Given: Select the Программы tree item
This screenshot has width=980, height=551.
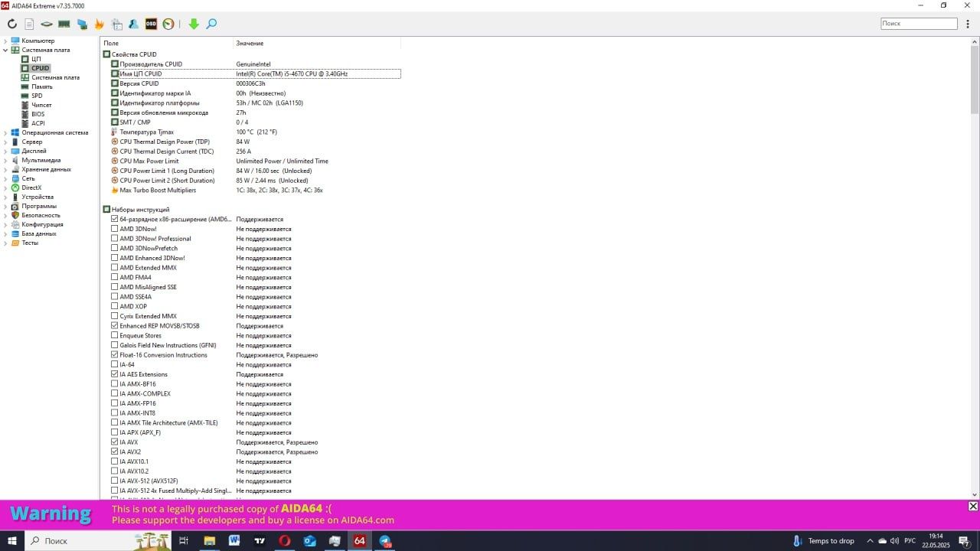Looking at the screenshot, I should tap(39, 206).
